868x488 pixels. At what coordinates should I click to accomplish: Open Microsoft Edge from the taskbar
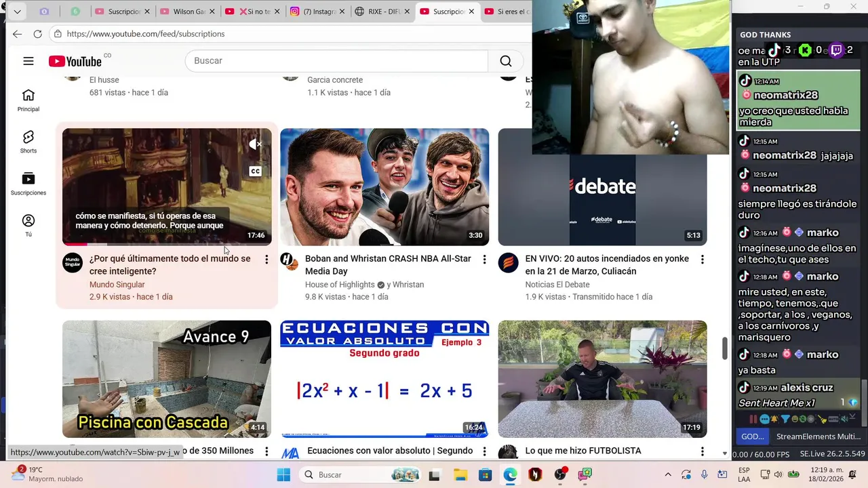[510, 474]
